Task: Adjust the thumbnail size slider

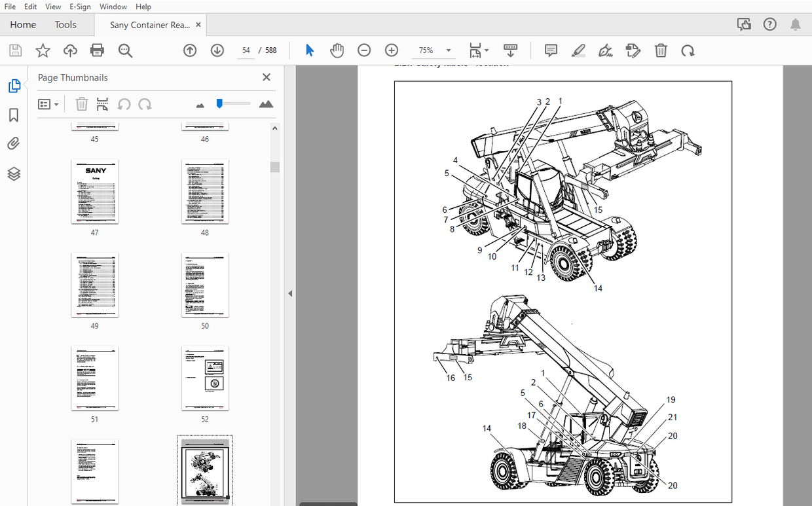Action: [220, 103]
